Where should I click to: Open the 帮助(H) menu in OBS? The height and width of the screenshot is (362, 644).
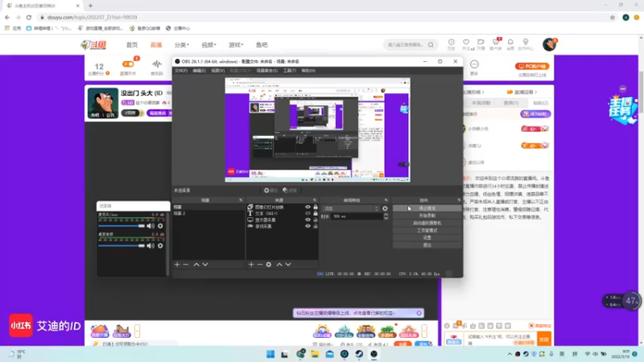[308, 71]
